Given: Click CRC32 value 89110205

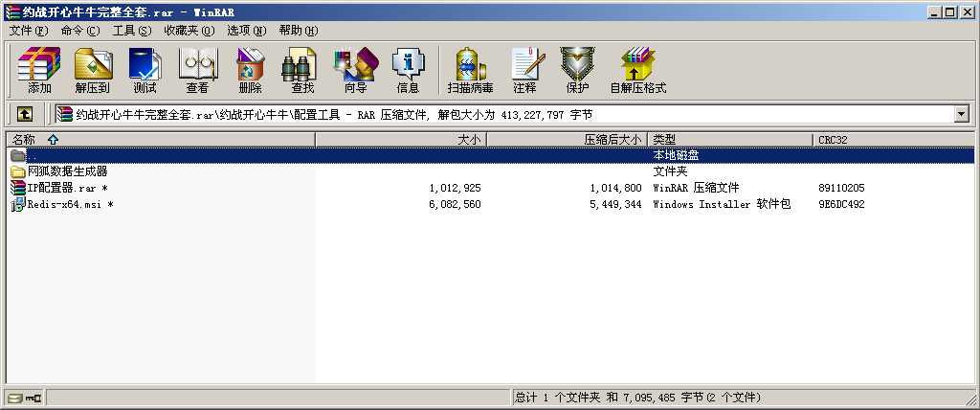Looking at the screenshot, I should [841, 188].
